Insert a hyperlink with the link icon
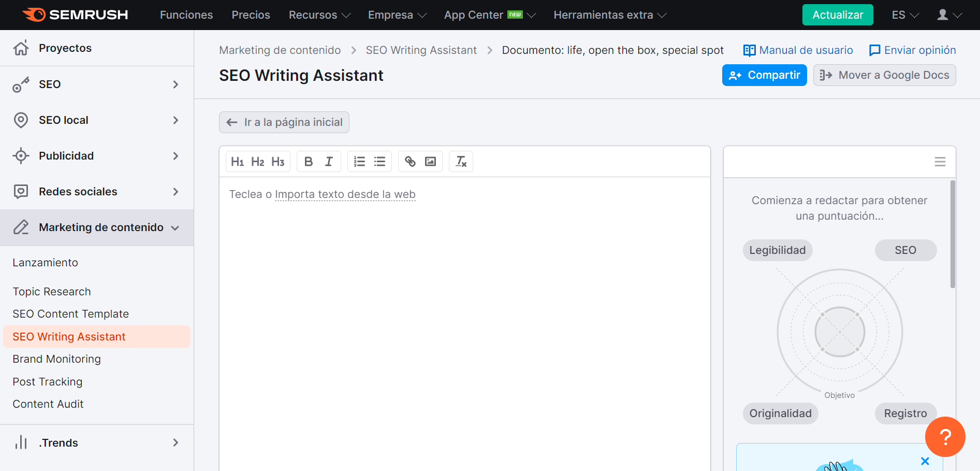The height and width of the screenshot is (471, 980). pyautogui.click(x=410, y=162)
